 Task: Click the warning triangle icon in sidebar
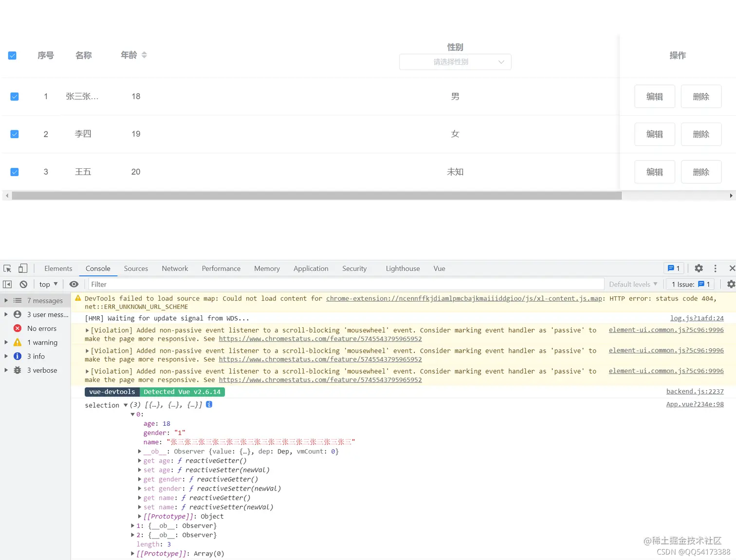click(x=18, y=342)
